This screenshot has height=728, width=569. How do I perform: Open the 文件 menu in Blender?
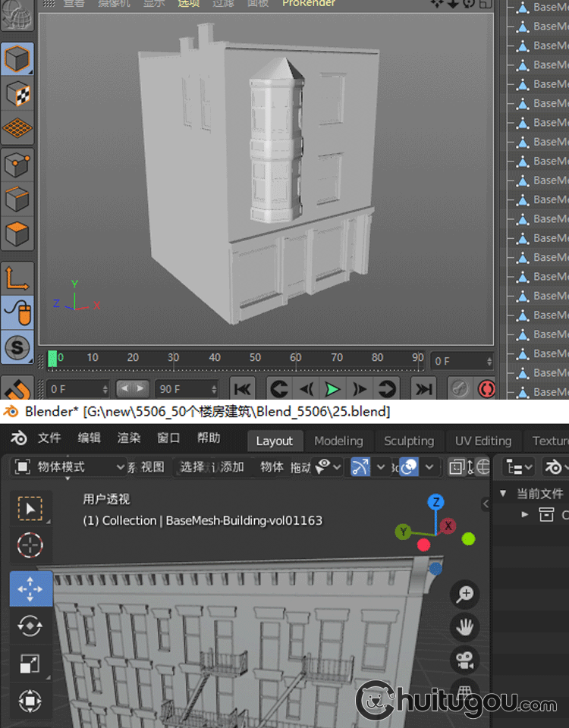click(x=49, y=438)
